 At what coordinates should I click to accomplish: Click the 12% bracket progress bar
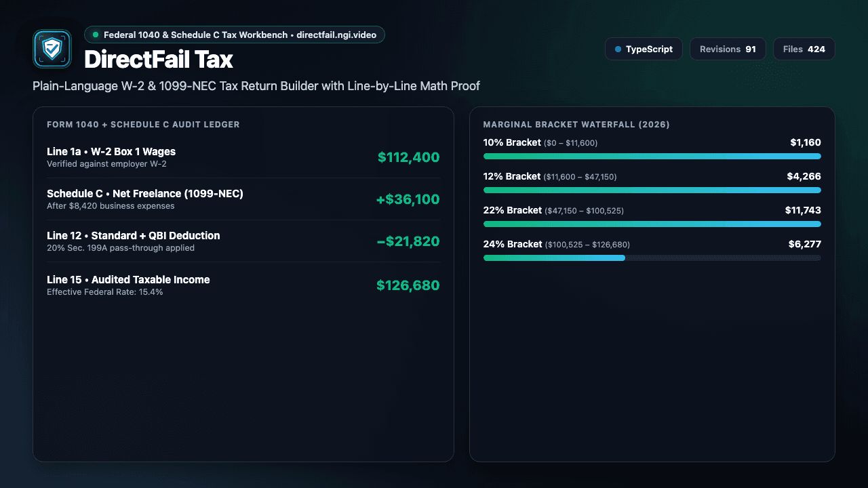[652, 190]
